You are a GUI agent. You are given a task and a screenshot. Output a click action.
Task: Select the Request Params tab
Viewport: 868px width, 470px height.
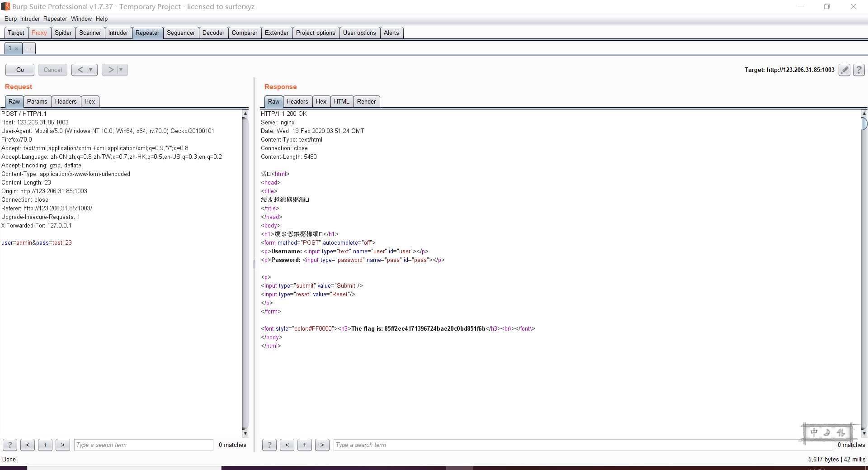[37, 101]
